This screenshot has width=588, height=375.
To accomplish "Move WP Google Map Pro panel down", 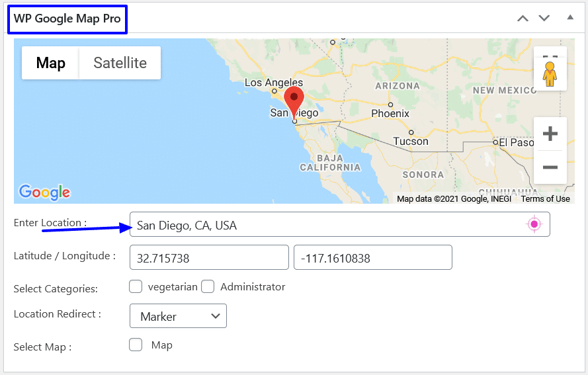I will tap(544, 19).
